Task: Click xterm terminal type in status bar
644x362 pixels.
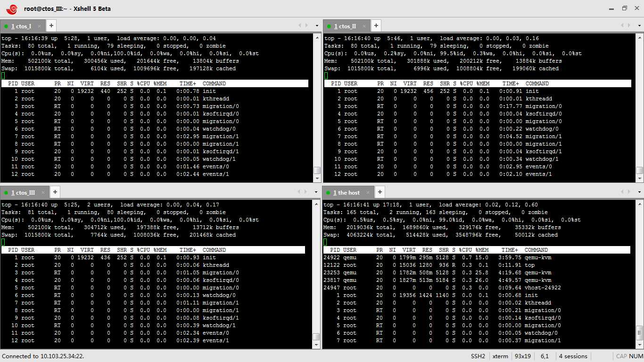Action: tap(500, 356)
